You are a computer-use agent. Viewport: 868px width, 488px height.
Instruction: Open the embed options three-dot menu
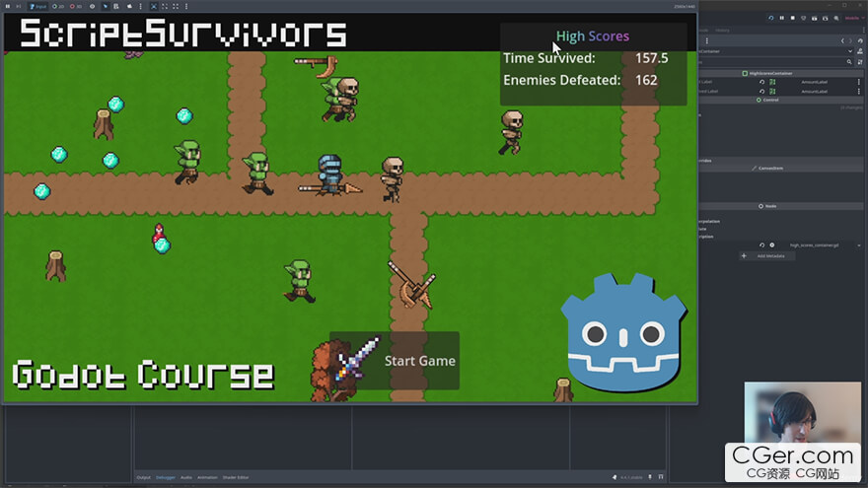coord(186,6)
